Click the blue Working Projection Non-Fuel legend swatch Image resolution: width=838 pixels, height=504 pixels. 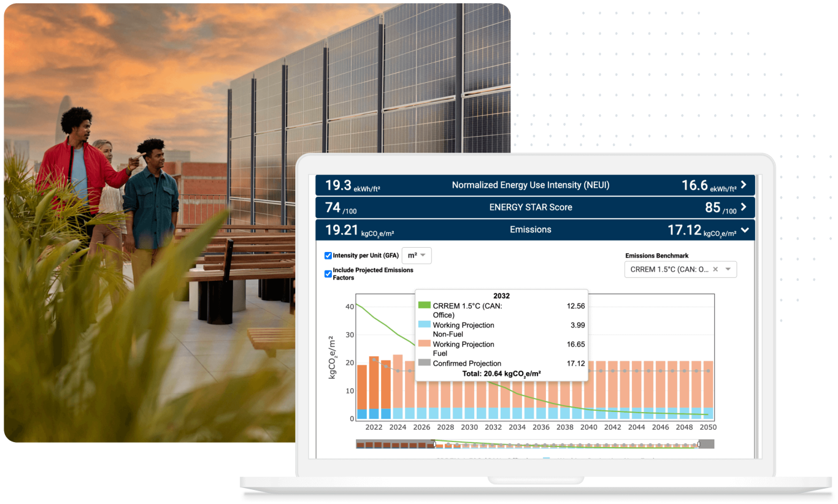[425, 325]
